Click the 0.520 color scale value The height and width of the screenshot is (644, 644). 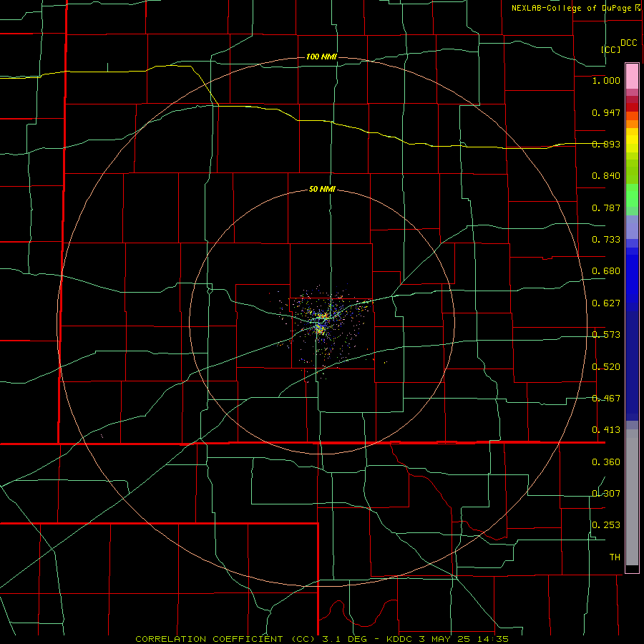pos(606,367)
